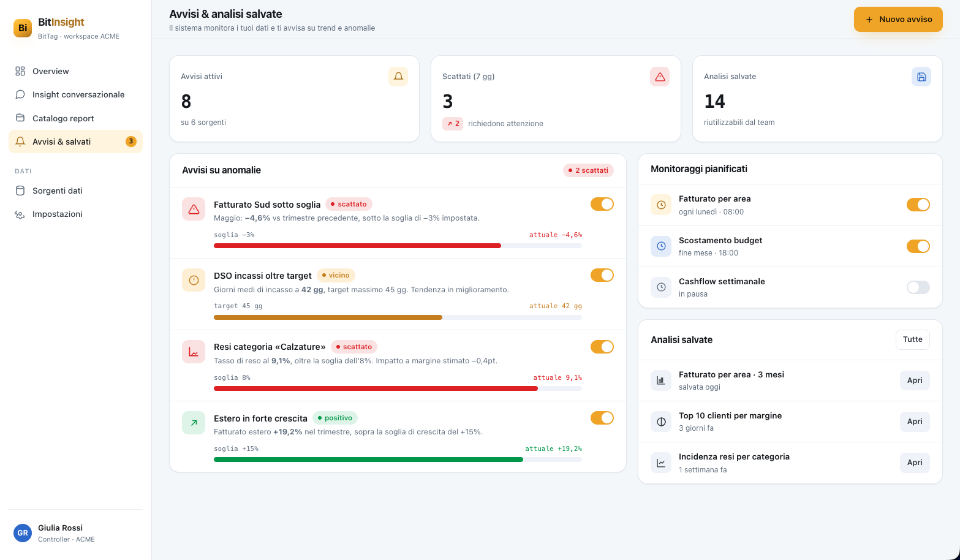Click the blue clock icon for Scostamento budget
This screenshot has height=560, width=960.
pos(661,246)
